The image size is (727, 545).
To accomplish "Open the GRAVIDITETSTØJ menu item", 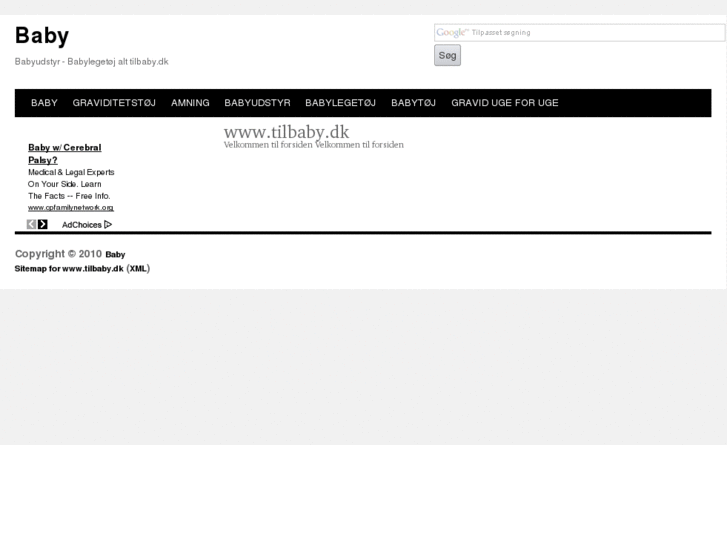I will 114,103.
